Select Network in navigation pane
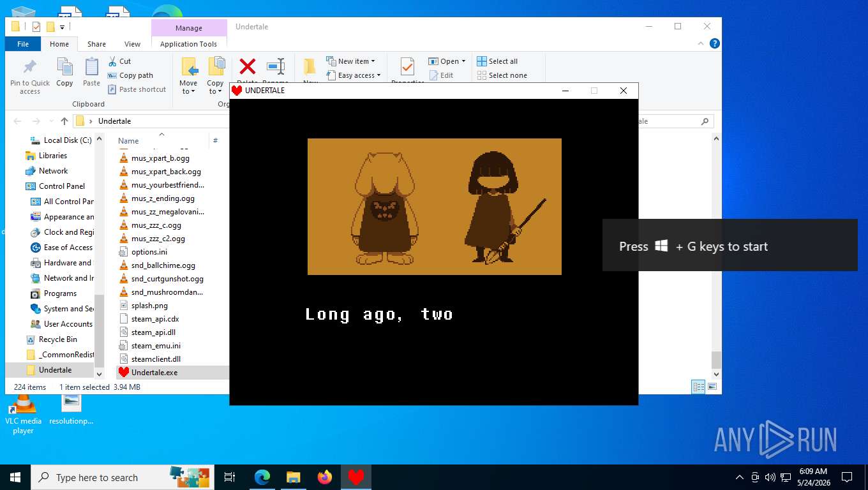The width and height of the screenshot is (868, 490). click(46, 171)
